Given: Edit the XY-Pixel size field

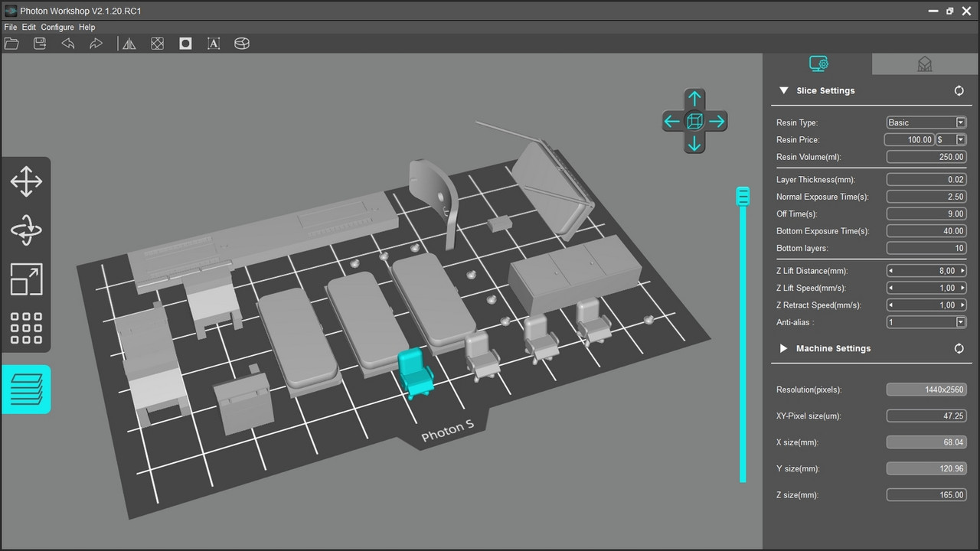Looking at the screenshot, I should [x=926, y=416].
